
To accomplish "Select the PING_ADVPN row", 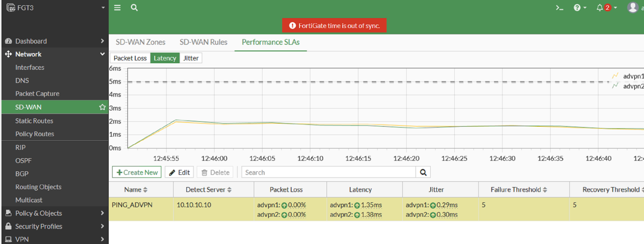I will (x=376, y=209).
